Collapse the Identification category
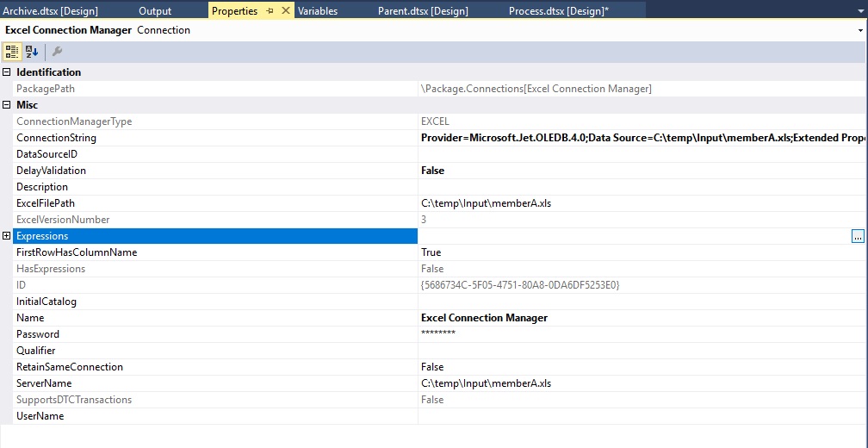Viewport: 868px width, 448px height. tap(7, 72)
